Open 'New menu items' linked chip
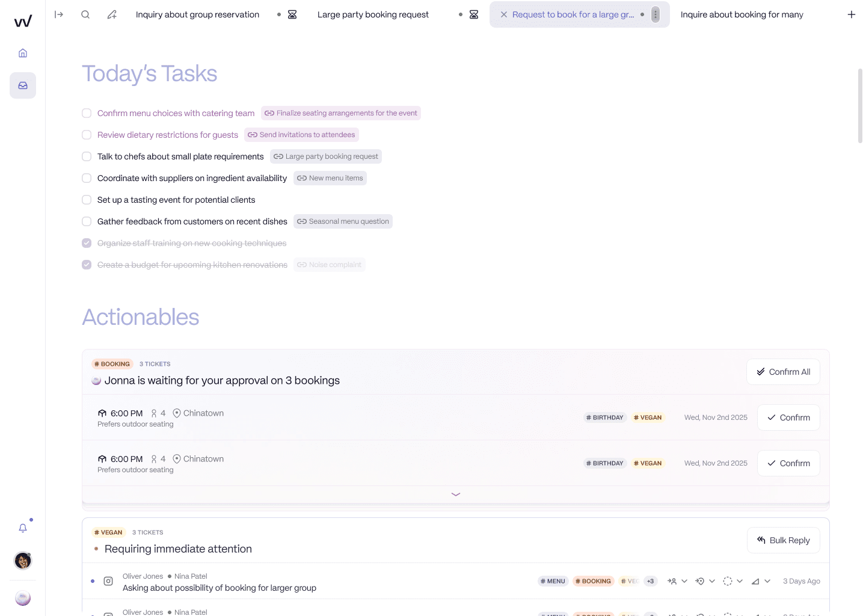 pos(330,178)
